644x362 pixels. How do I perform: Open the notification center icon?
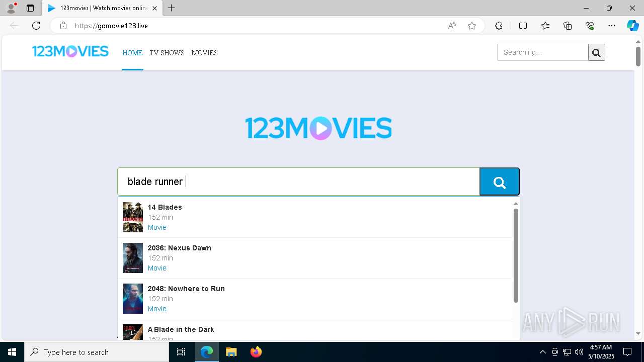pyautogui.click(x=627, y=352)
